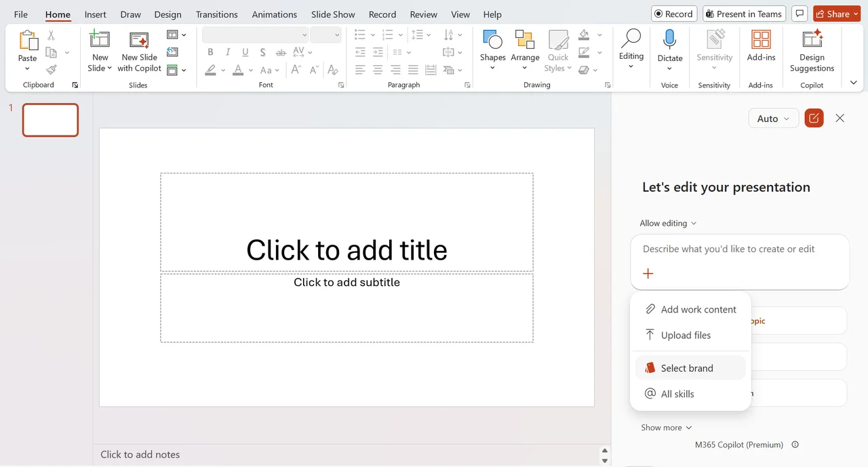Image resolution: width=868 pixels, height=467 pixels.
Task: Click the Present in Teams button
Action: [x=745, y=14]
